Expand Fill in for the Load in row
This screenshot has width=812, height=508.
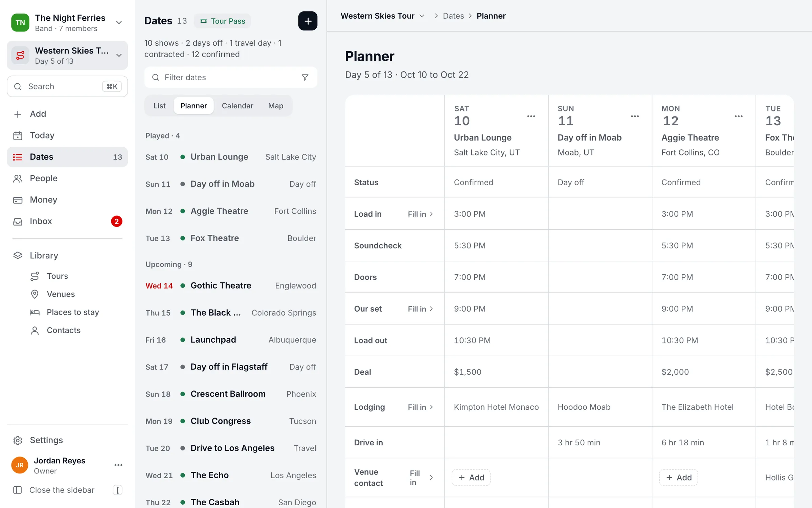click(x=421, y=214)
